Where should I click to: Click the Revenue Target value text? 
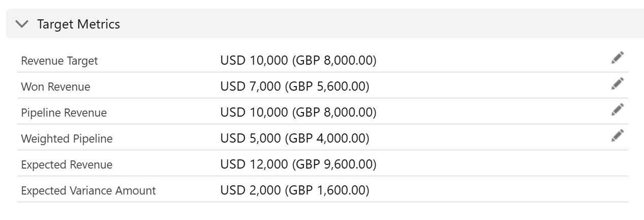(298, 61)
